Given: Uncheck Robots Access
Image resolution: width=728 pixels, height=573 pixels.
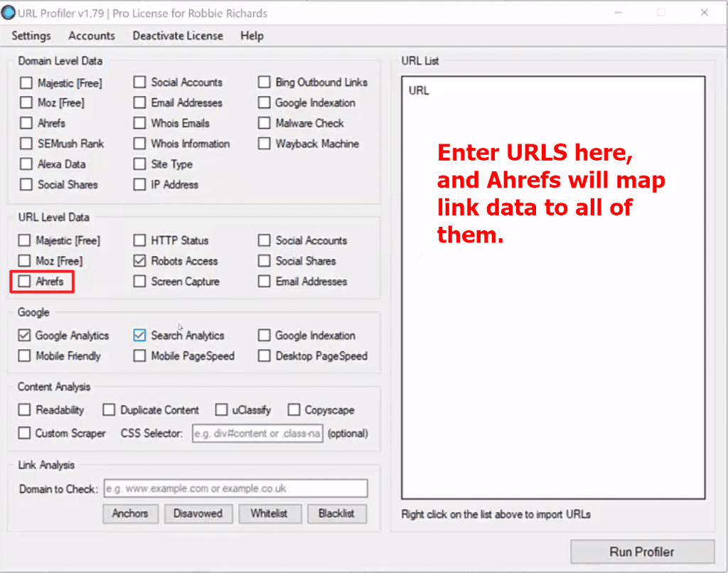Looking at the screenshot, I should pos(139,261).
